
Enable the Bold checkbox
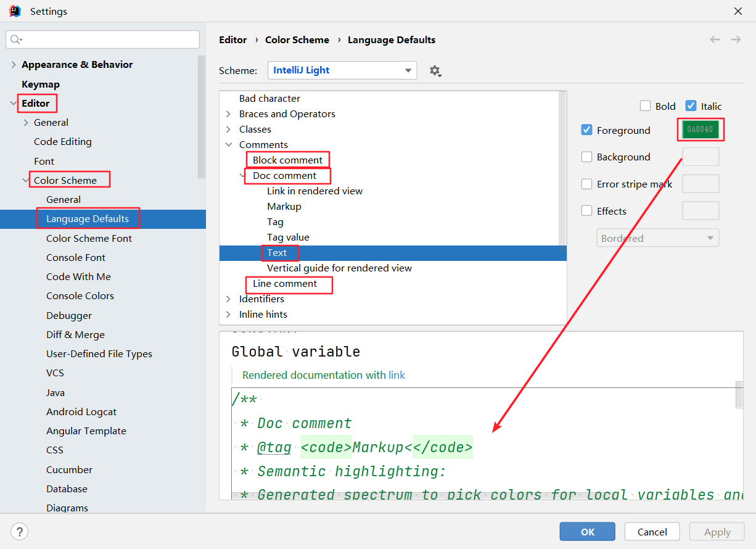click(x=646, y=106)
